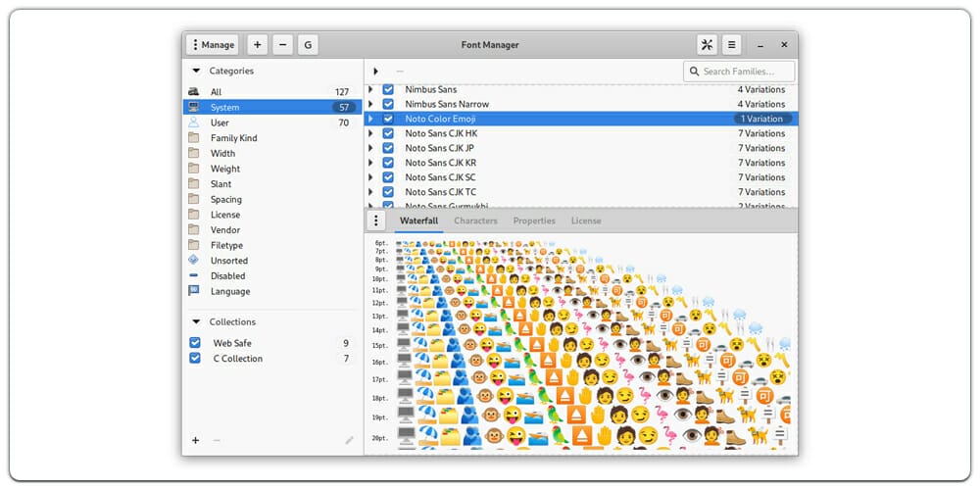Open the preview pane three-dot menu

(x=375, y=220)
